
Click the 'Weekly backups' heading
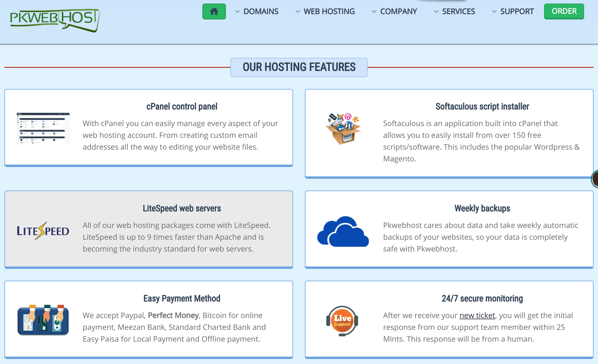click(x=482, y=208)
